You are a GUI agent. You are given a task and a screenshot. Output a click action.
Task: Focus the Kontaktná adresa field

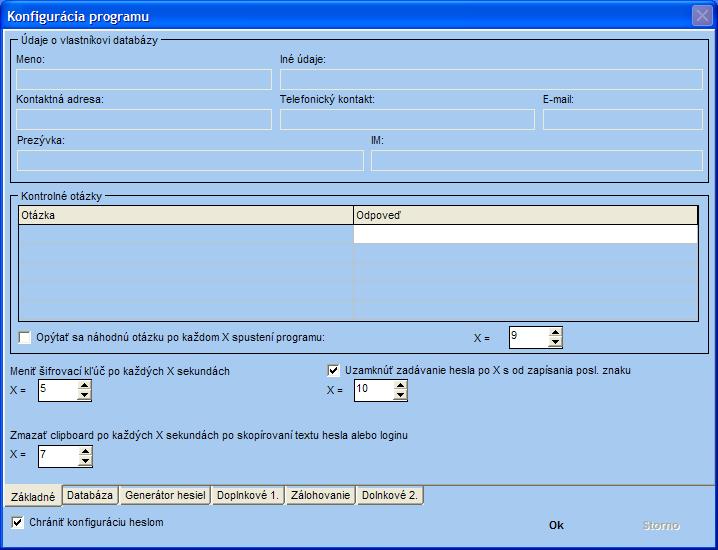click(144, 120)
